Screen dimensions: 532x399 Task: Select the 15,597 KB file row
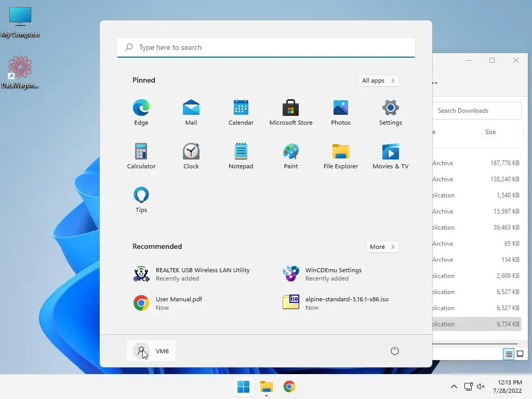pos(477,211)
